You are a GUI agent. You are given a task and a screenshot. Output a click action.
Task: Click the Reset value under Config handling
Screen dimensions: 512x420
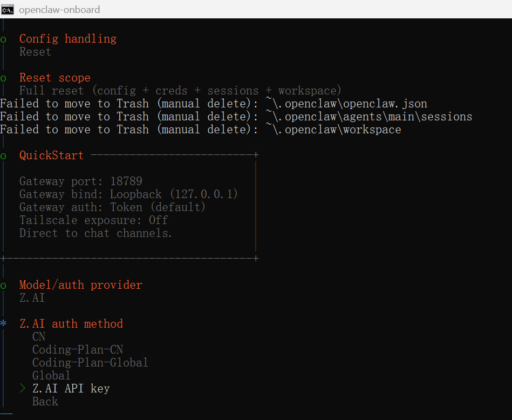tap(35, 52)
